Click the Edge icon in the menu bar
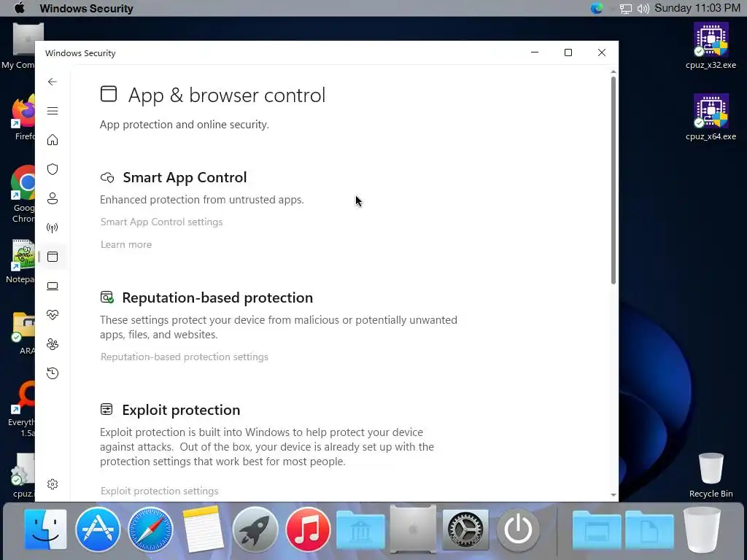The height and width of the screenshot is (560, 747). coord(597,8)
